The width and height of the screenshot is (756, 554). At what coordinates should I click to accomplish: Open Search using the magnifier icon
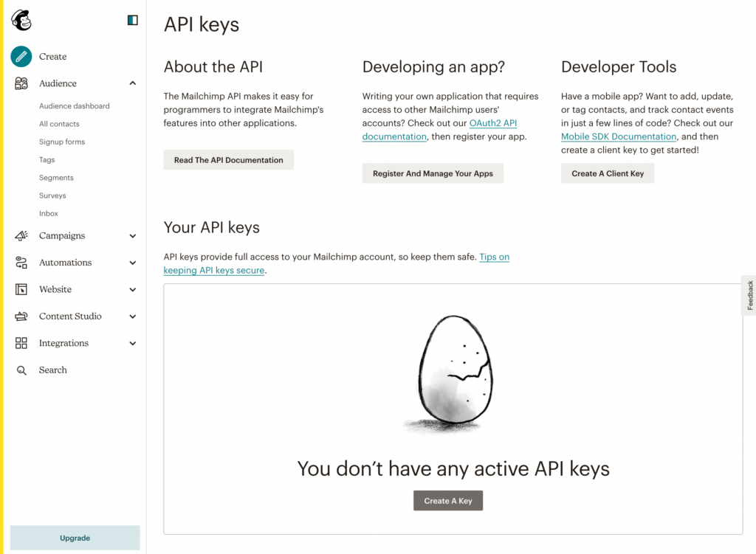[20, 370]
